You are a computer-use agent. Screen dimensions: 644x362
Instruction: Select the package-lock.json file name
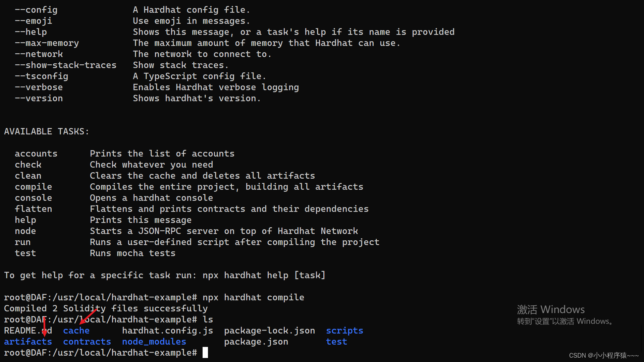point(269,330)
